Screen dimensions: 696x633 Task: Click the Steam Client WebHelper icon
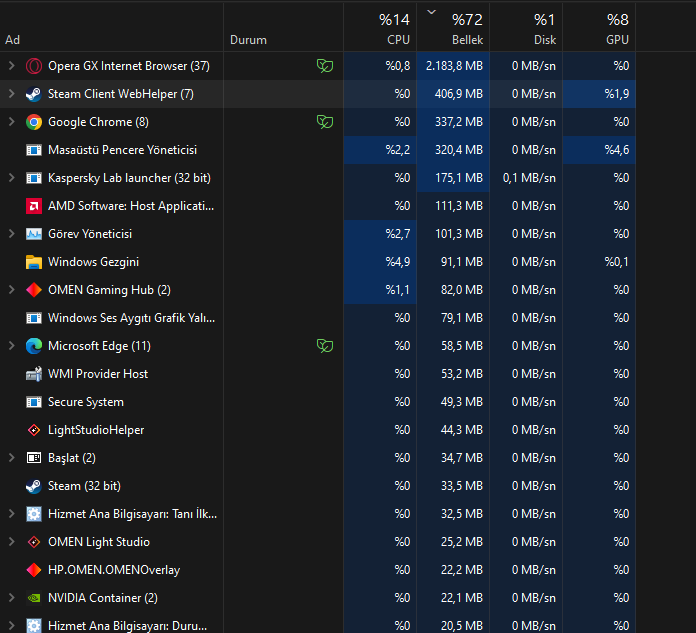click(34, 94)
